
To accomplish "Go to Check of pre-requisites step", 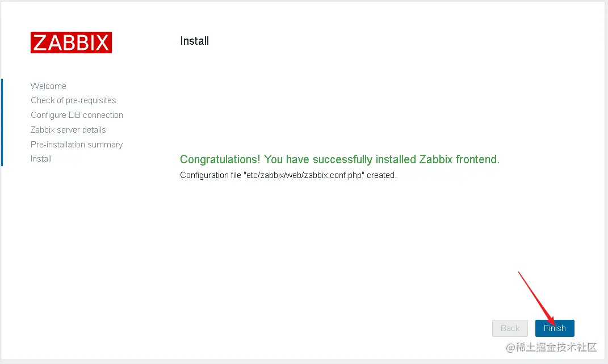I will (x=73, y=100).
